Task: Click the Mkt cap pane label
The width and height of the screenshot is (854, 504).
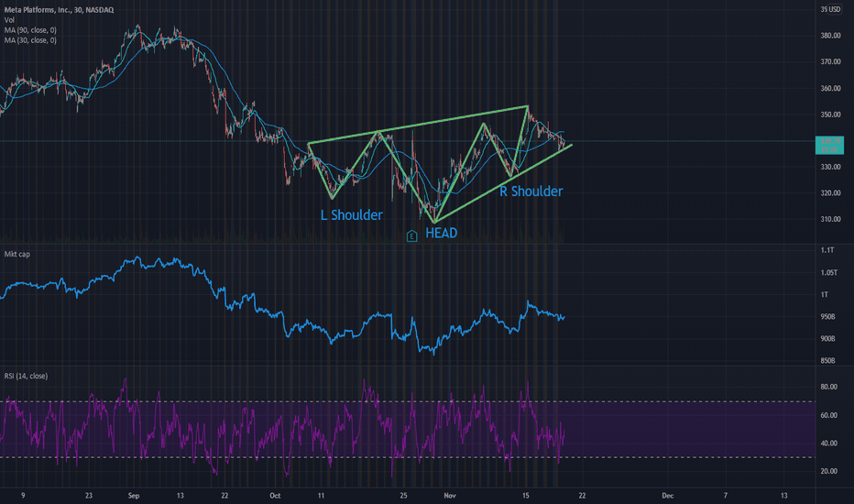Action: (17, 254)
